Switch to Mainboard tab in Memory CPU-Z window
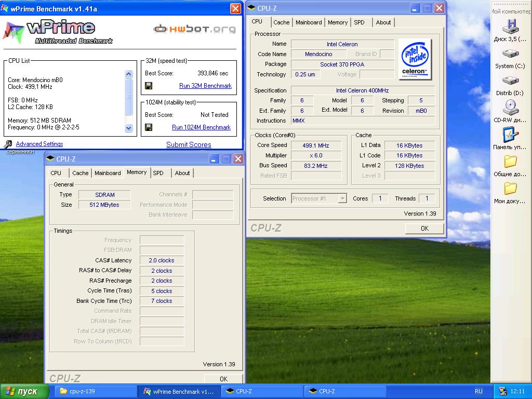 (x=108, y=173)
